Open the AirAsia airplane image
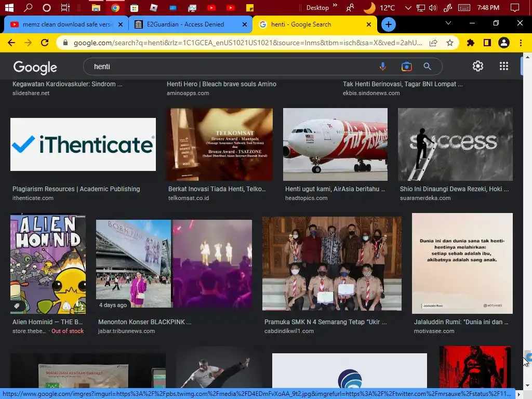The width and height of the screenshot is (532, 399). (x=335, y=144)
